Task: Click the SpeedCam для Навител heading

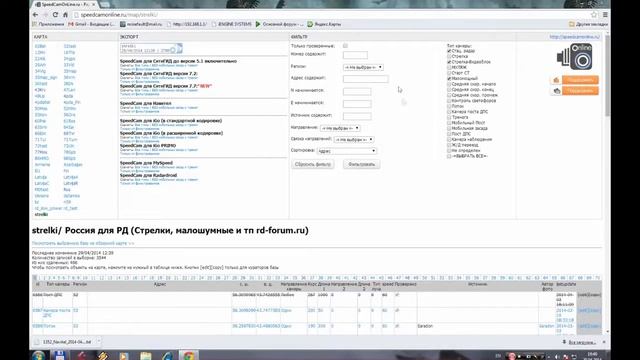Action: point(146,103)
